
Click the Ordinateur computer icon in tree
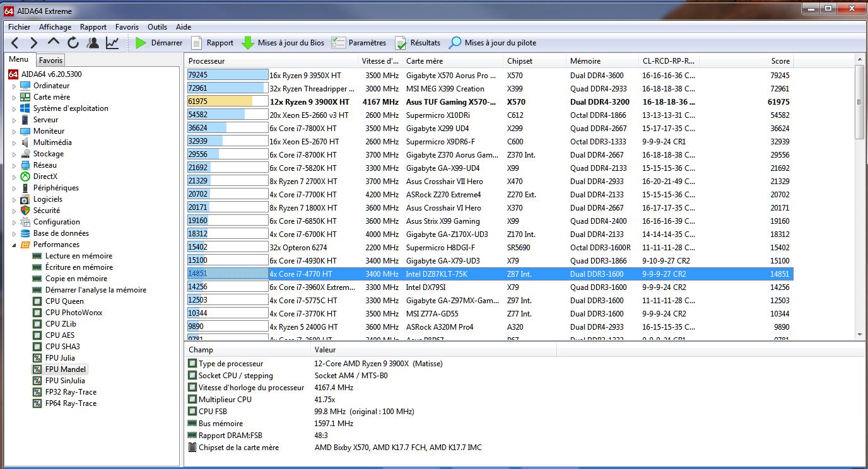[25, 86]
